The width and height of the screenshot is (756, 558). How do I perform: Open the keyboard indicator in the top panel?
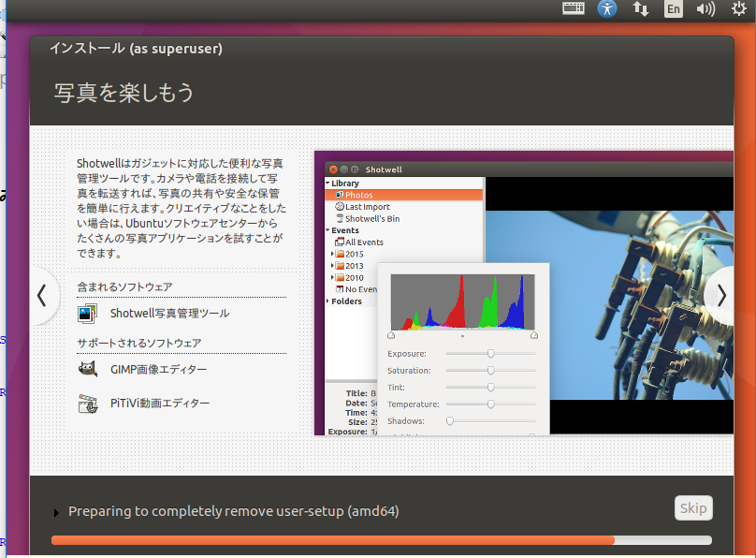coord(574,8)
